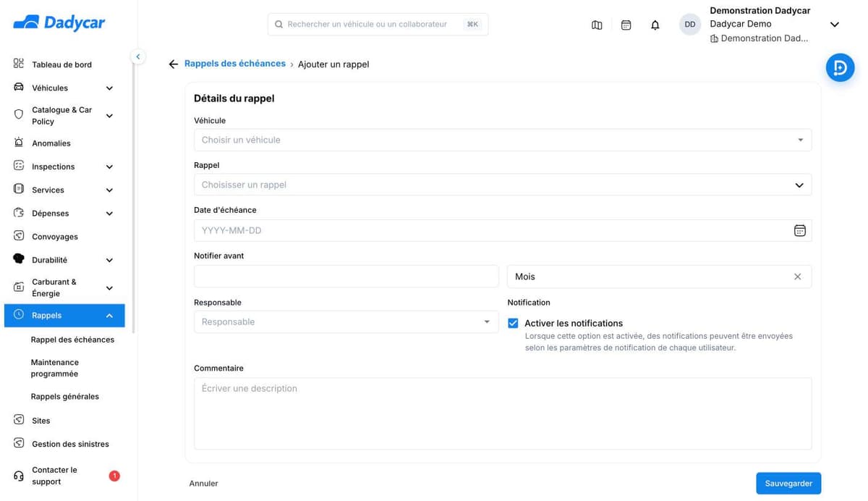Follow the Rappels des échéances breadcrumb link
The width and height of the screenshot is (868, 501).
[x=235, y=64]
